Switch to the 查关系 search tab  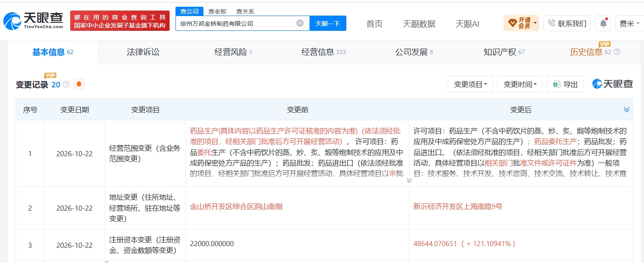[245, 11]
